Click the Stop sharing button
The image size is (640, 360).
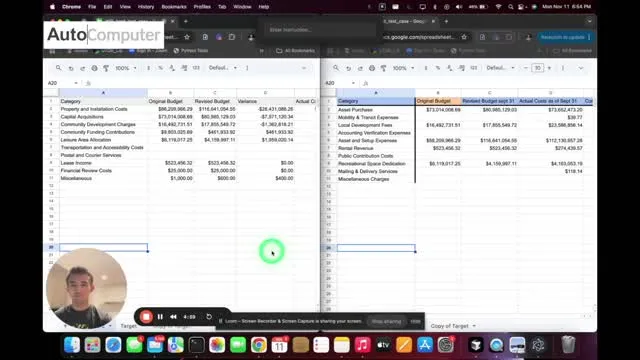coord(386,322)
